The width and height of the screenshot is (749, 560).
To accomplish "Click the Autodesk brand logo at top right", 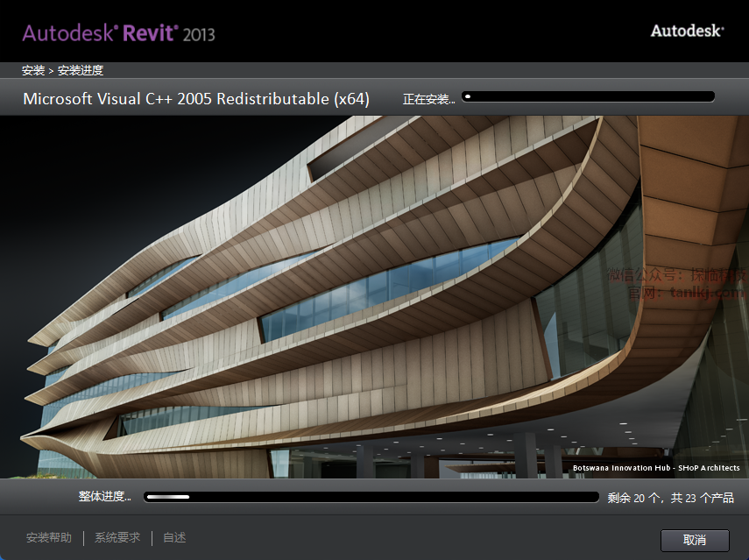I will point(687,31).
